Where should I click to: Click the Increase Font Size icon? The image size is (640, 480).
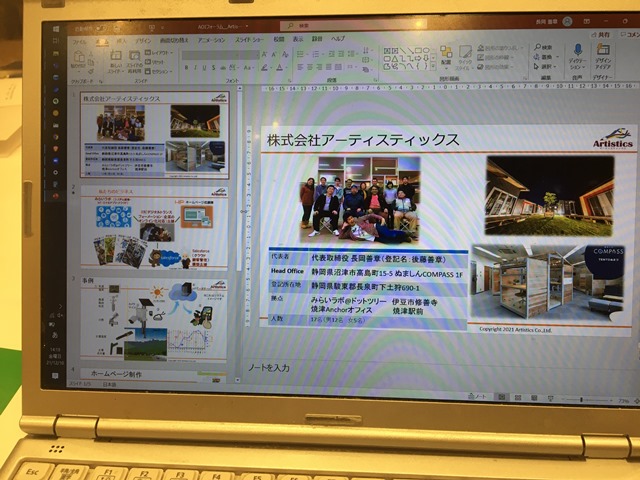[264, 54]
